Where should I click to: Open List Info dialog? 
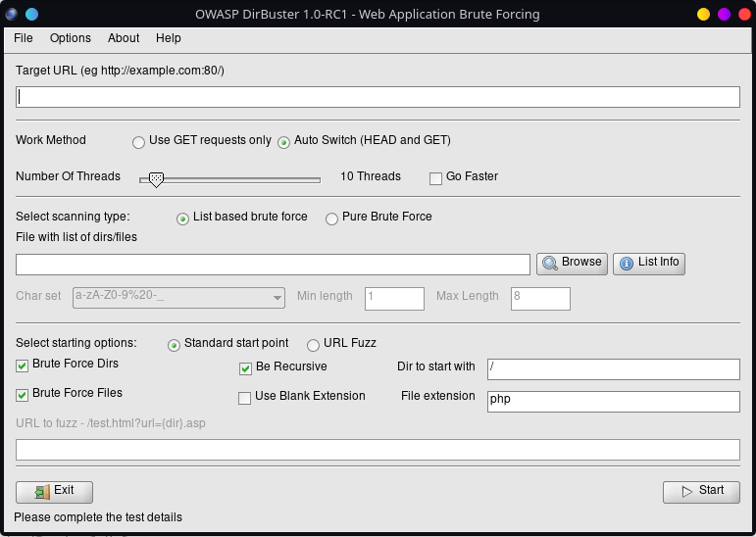[x=648, y=263]
